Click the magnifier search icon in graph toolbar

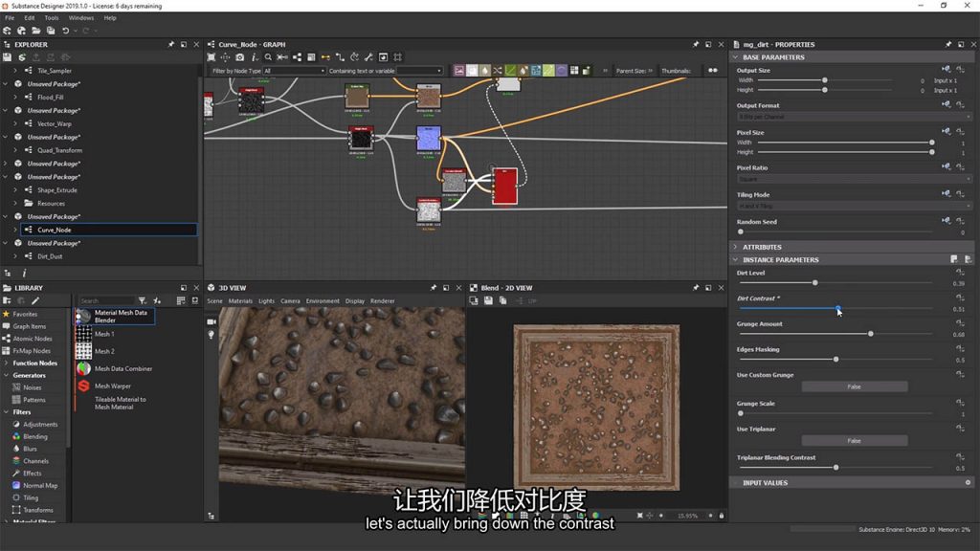(268, 56)
